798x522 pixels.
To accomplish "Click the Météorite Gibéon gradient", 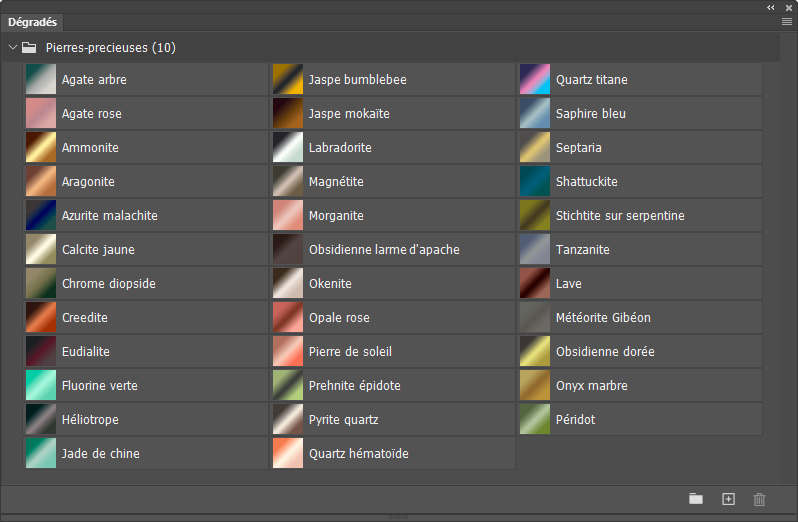I will coord(535,318).
